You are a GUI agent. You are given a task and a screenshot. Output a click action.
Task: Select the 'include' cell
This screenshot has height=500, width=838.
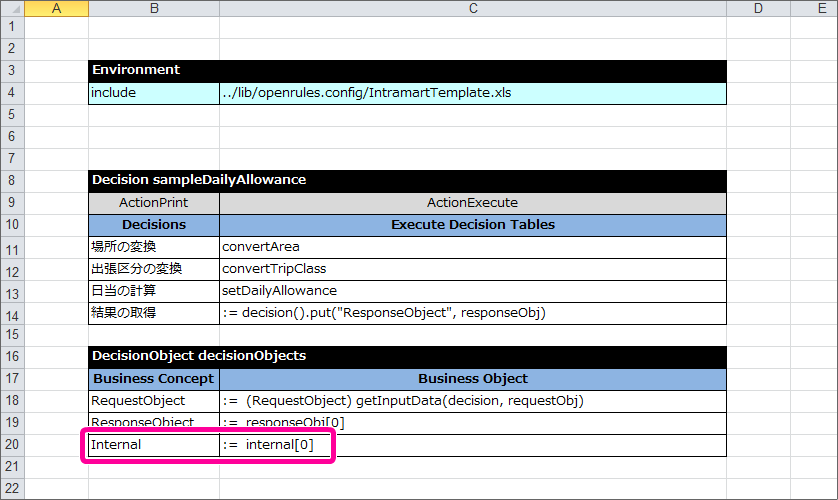(154, 93)
